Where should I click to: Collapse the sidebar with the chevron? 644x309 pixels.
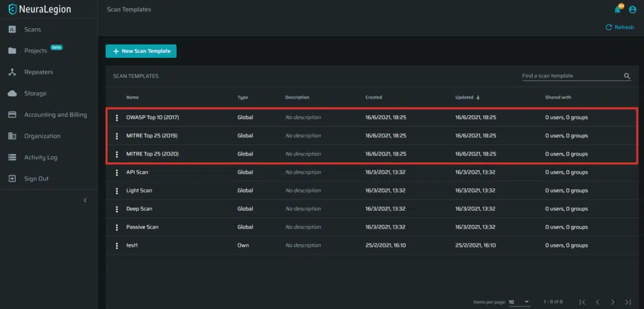coord(86,200)
